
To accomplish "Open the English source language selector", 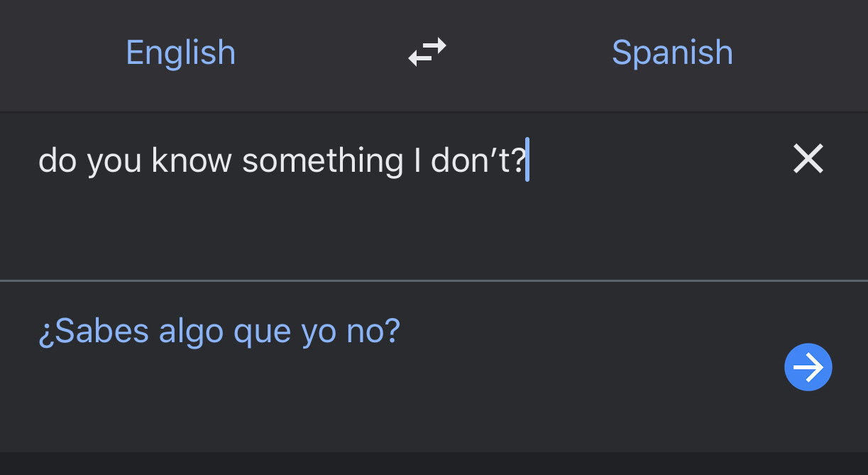I will (x=180, y=53).
